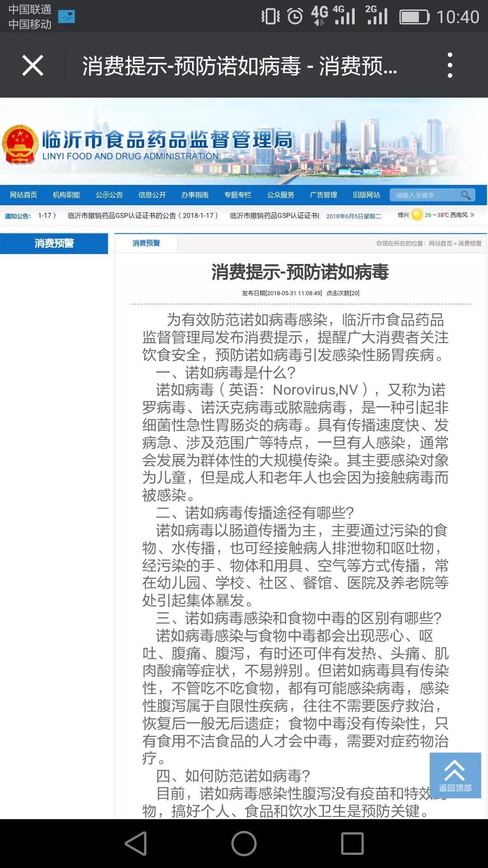
Task: Click the weather sun icon
Action: [417, 215]
